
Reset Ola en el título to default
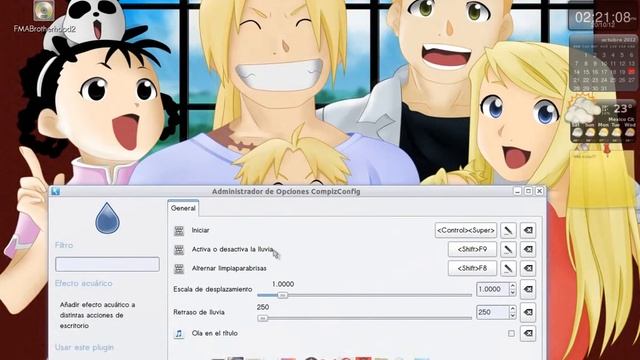(x=528, y=333)
